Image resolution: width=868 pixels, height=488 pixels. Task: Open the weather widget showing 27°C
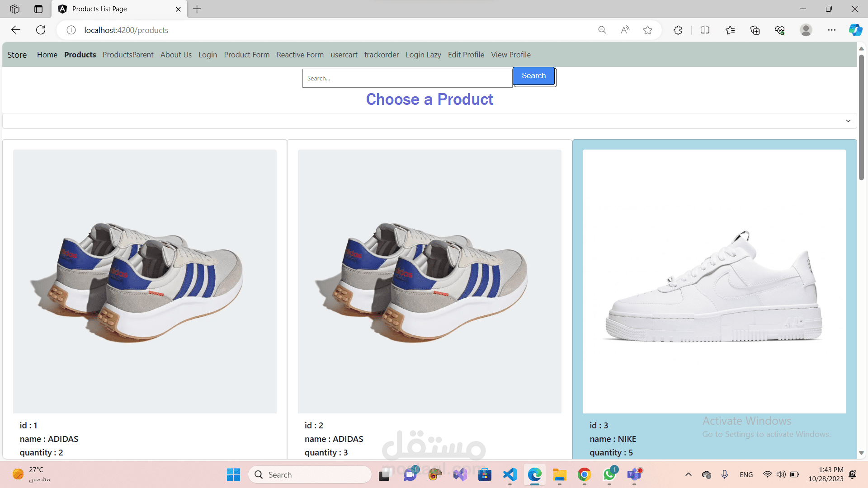click(32, 475)
